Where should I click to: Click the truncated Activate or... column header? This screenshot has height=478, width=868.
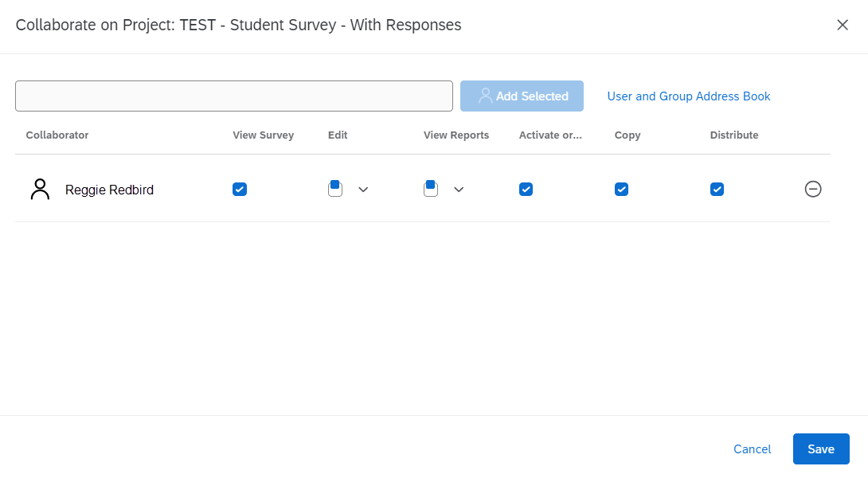click(x=550, y=135)
